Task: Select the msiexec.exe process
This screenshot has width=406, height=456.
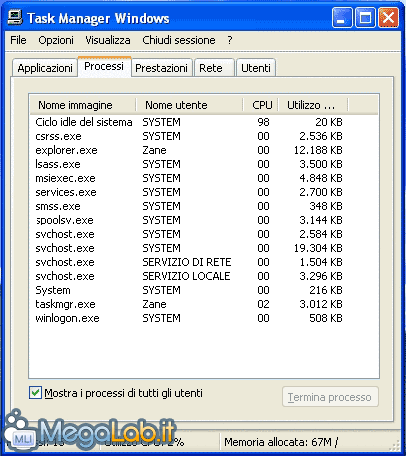Action: pyautogui.click(x=204, y=178)
